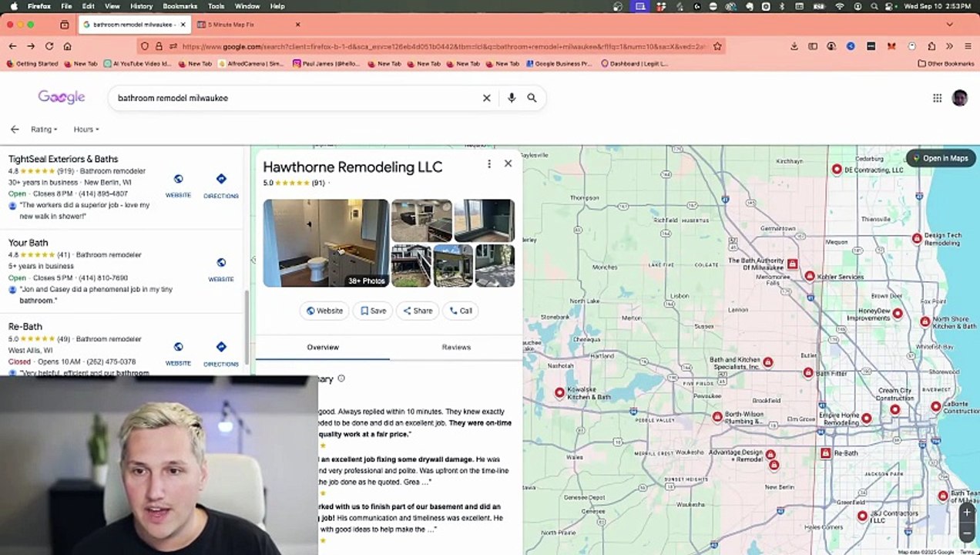Open the Google account avatar
This screenshot has width=980, height=555.
coord(959,98)
